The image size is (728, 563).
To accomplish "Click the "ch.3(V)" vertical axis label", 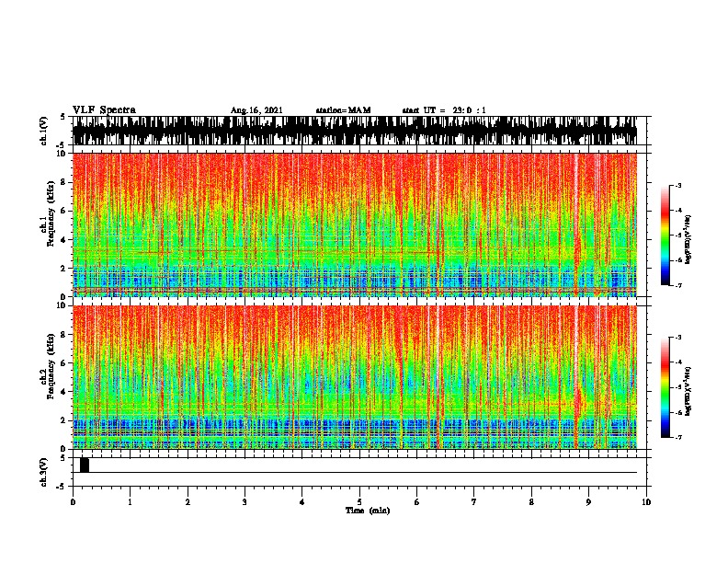I will click(x=43, y=472).
